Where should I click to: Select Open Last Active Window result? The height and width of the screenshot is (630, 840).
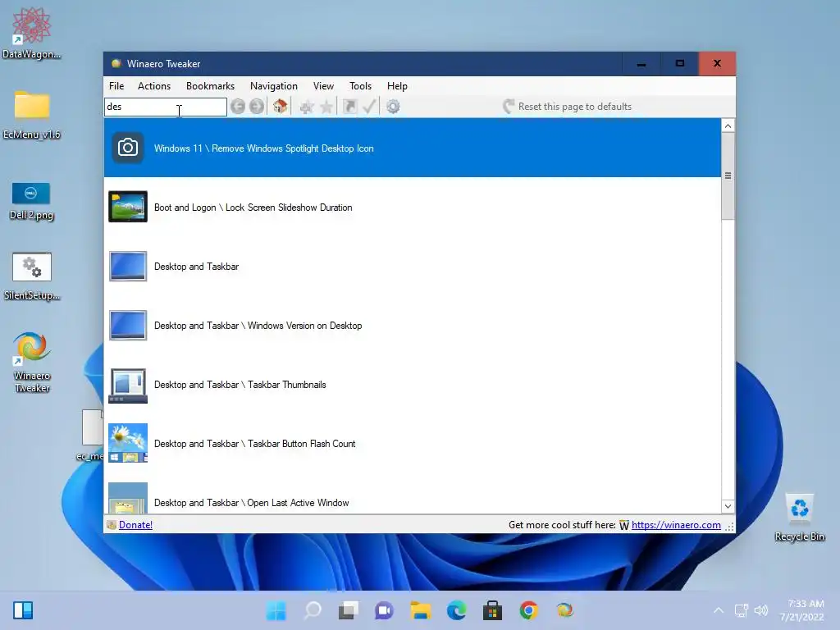pyautogui.click(x=413, y=493)
